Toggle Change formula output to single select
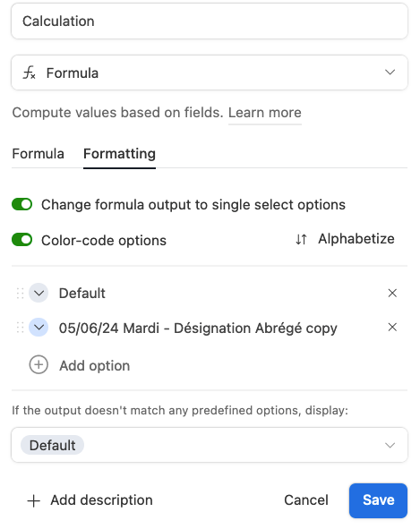Image resolution: width=420 pixels, height=529 pixels. click(x=22, y=204)
